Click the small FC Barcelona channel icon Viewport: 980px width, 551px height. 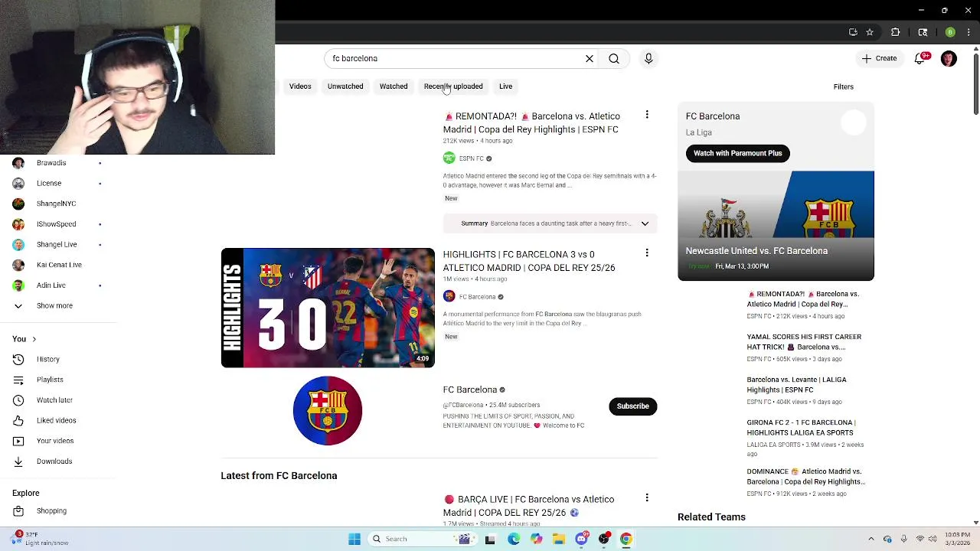pyautogui.click(x=449, y=296)
